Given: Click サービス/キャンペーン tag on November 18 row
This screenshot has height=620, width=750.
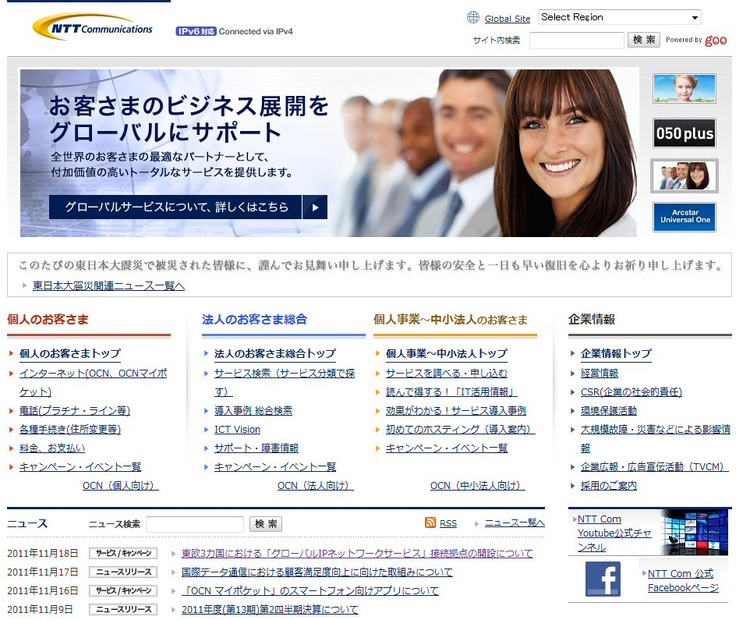Looking at the screenshot, I should point(123,554).
